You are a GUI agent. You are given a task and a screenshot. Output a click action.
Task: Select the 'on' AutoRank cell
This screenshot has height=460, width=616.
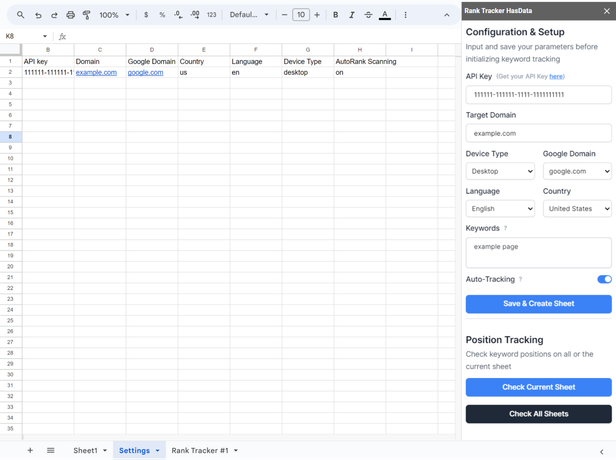(x=360, y=73)
